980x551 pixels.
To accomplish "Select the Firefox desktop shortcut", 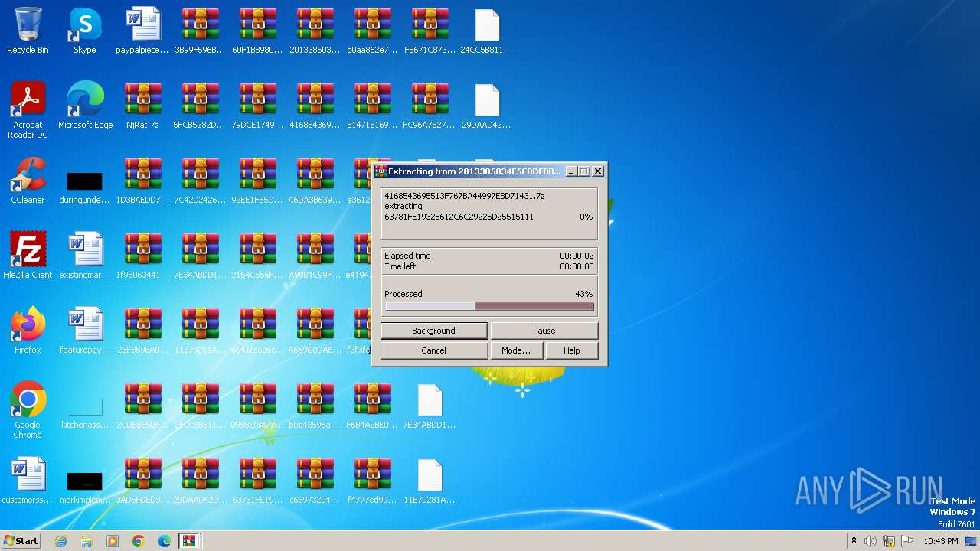I will [28, 331].
